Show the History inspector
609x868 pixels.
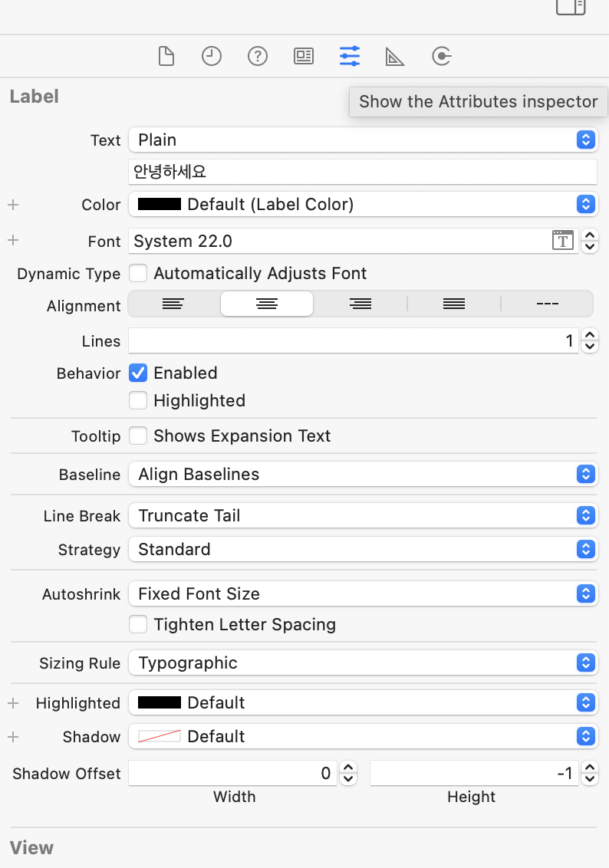(x=212, y=56)
